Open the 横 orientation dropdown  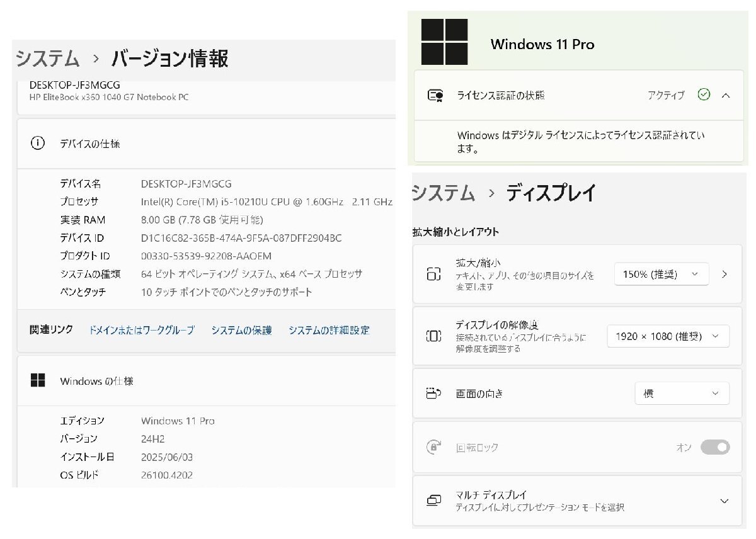tap(682, 393)
